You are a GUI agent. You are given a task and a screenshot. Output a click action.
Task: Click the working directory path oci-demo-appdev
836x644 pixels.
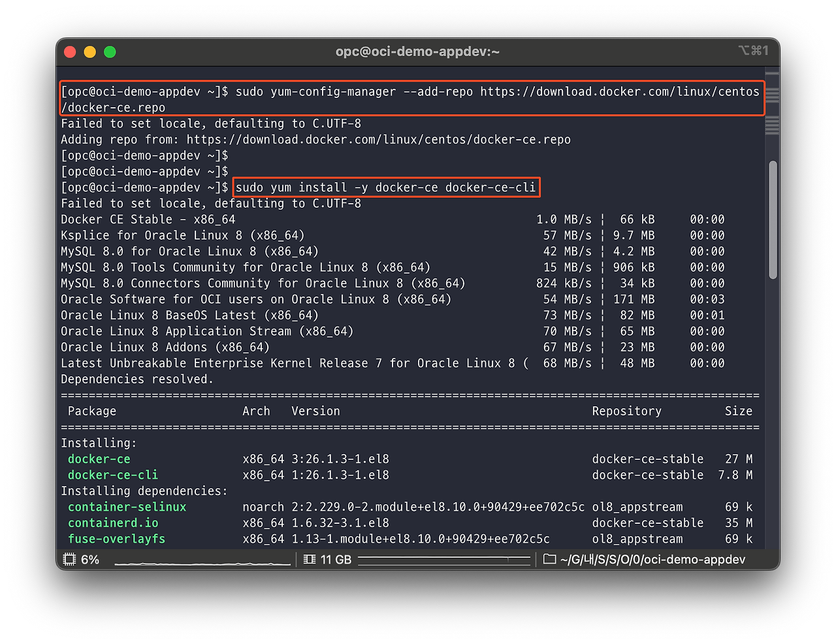[x=652, y=560]
